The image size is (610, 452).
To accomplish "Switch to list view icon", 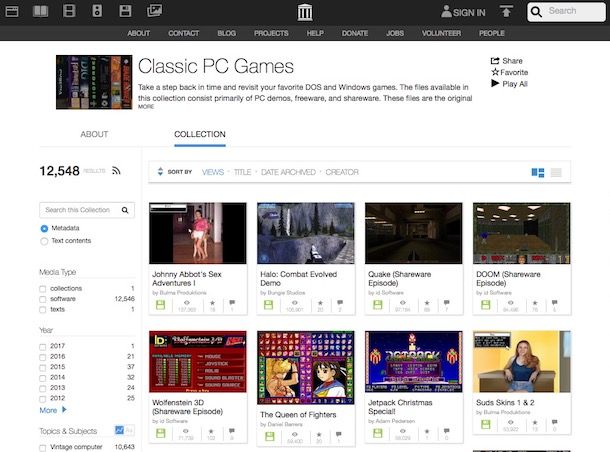I will (x=556, y=172).
